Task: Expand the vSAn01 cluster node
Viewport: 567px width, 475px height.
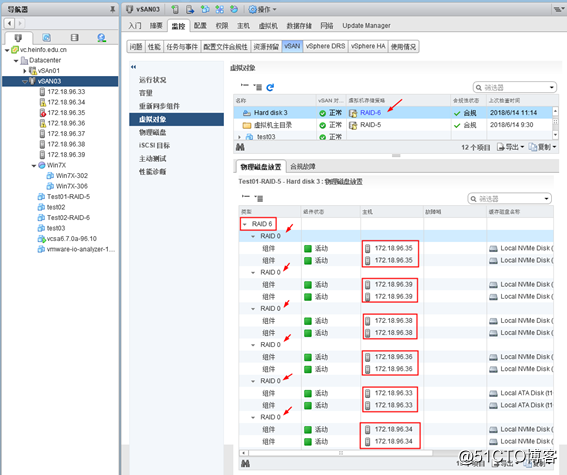Action: click(25, 71)
